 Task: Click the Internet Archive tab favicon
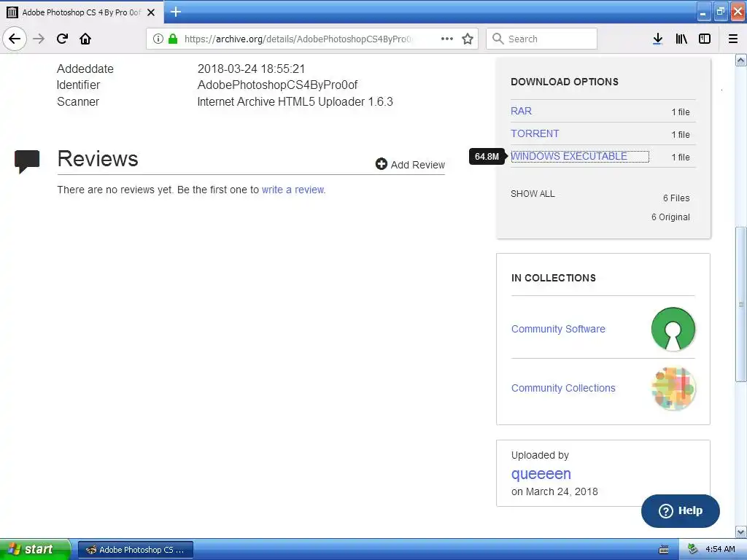click(x=12, y=12)
